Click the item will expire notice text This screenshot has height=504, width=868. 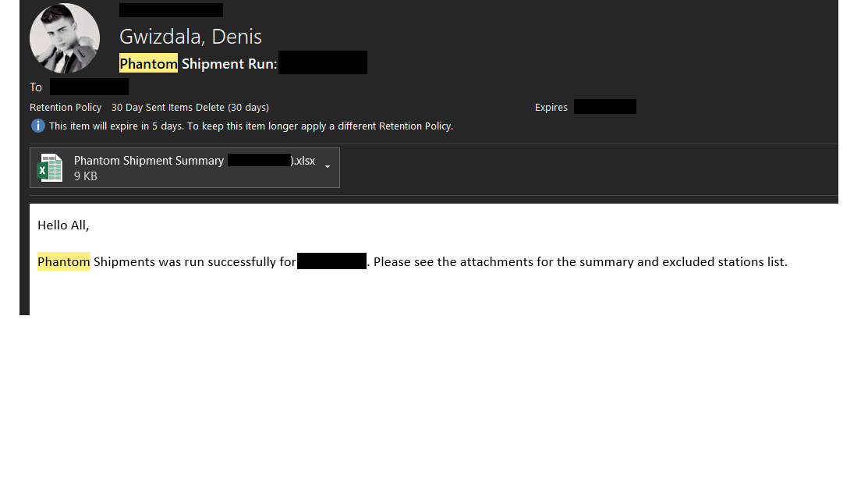pos(250,126)
